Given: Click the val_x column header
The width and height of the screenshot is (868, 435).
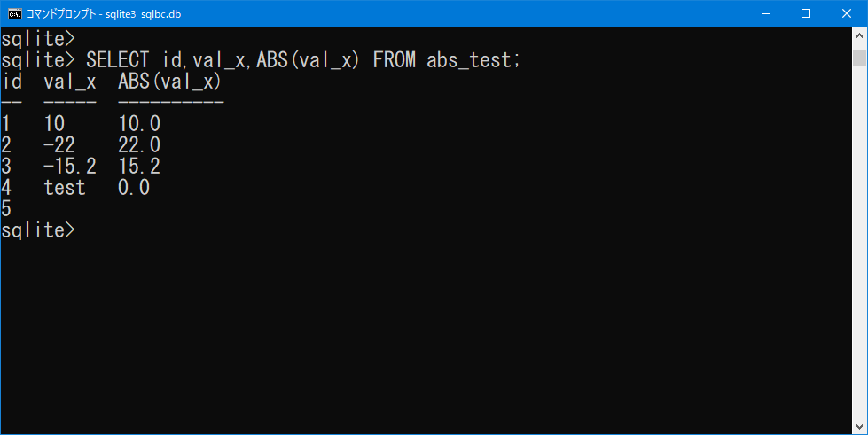Looking at the screenshot, I should 70,82.
